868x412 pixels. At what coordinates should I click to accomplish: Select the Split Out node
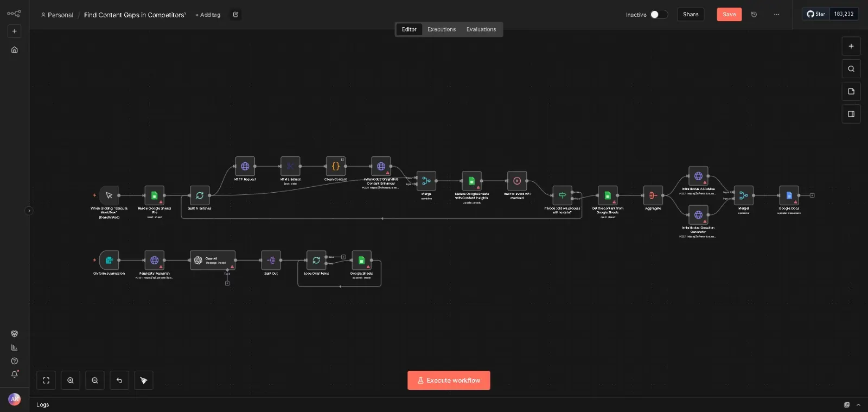point(271,260)
